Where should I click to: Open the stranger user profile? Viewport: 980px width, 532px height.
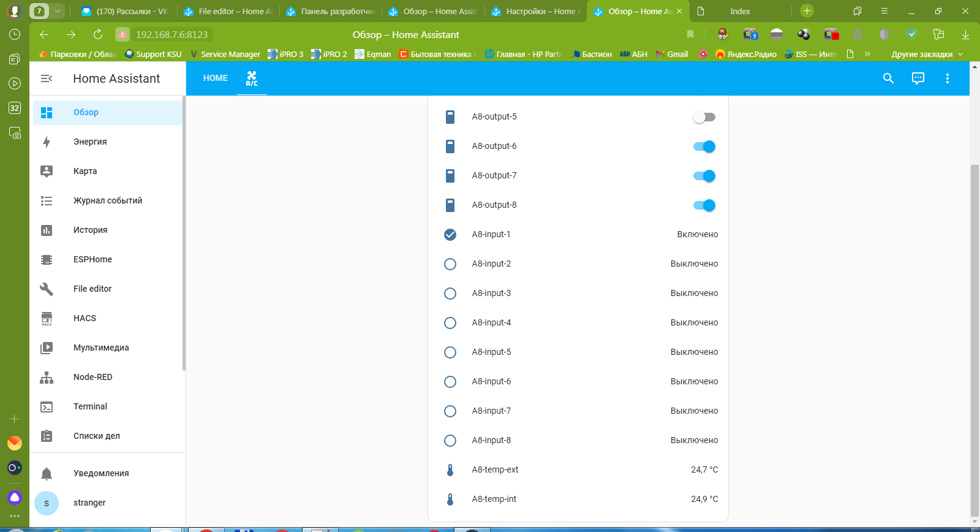(x=89, y=503)
